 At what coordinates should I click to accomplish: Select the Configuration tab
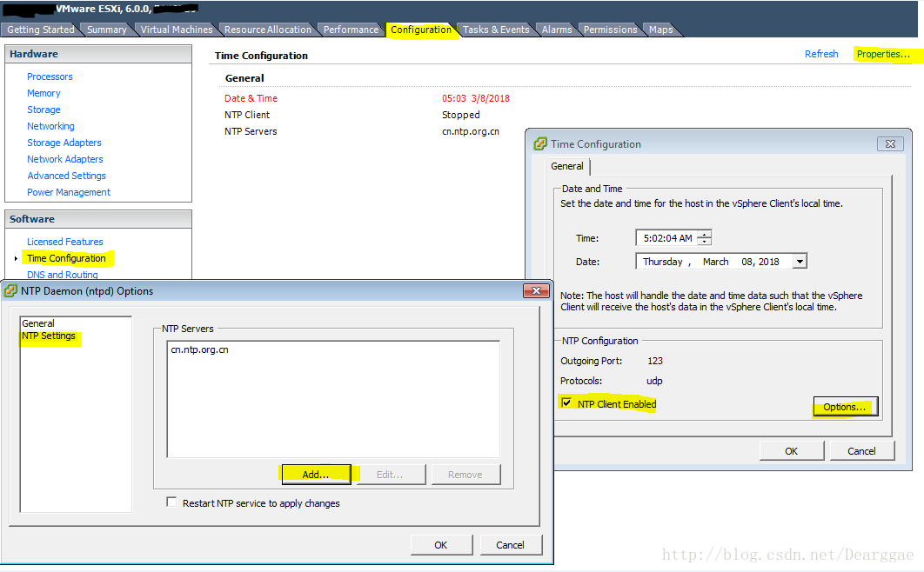point(421,30)
